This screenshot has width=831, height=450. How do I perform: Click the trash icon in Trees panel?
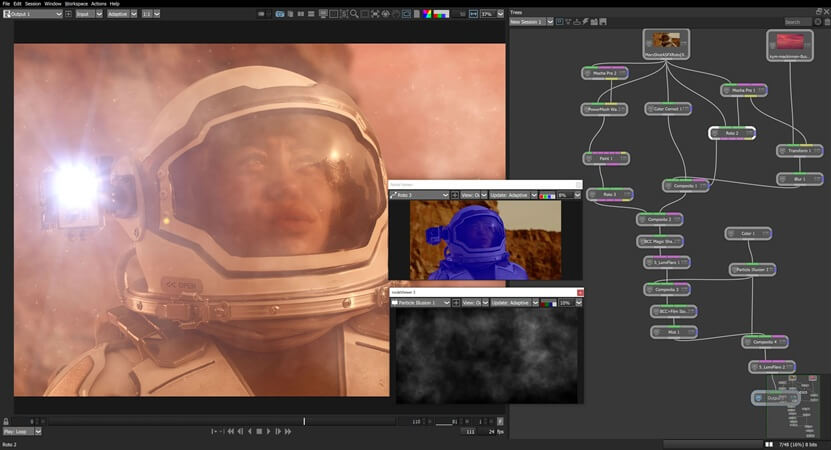point(827,22)
